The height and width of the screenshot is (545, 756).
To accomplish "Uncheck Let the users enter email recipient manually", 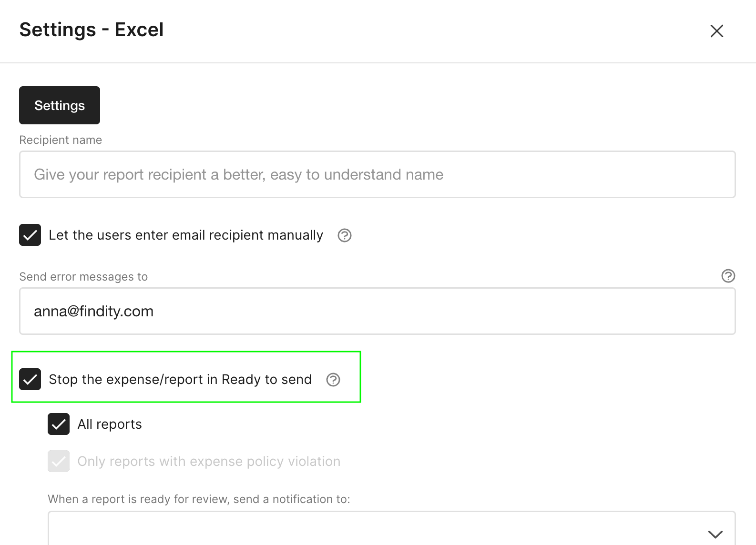I will 30,235.
